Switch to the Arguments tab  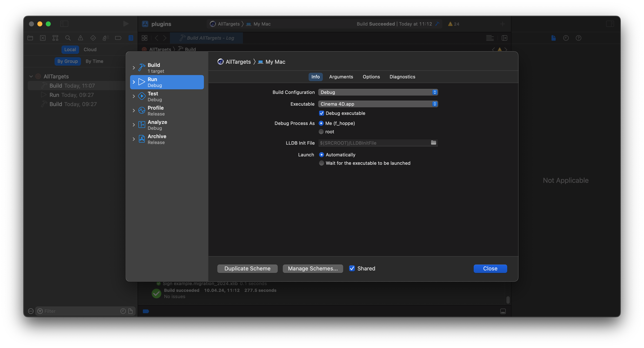click(x=341, y=77)
